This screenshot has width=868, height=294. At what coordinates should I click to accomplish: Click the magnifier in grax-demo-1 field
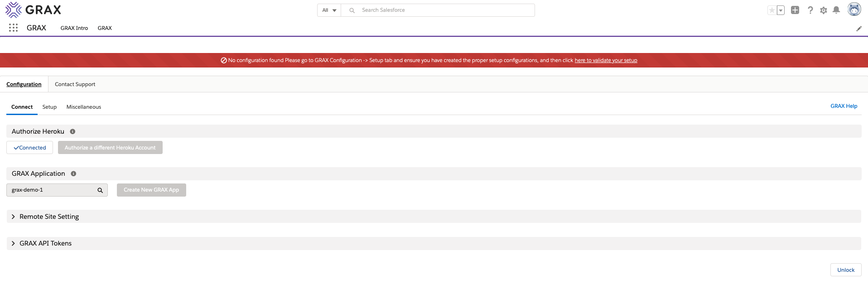pyautogui.click(x=100, y=190)
